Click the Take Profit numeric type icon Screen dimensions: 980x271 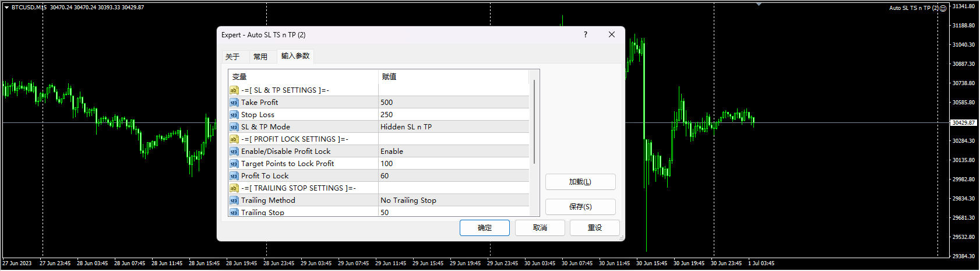coord(234,103)
